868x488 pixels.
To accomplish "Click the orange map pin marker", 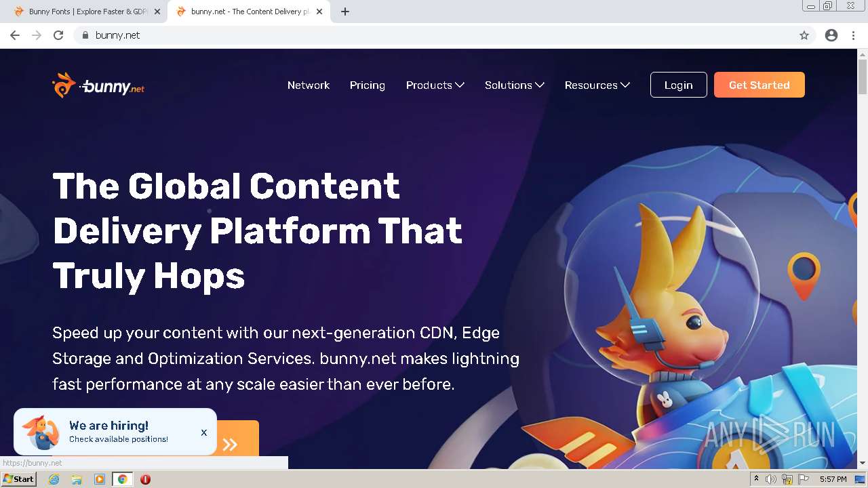I will pos(804,275).
